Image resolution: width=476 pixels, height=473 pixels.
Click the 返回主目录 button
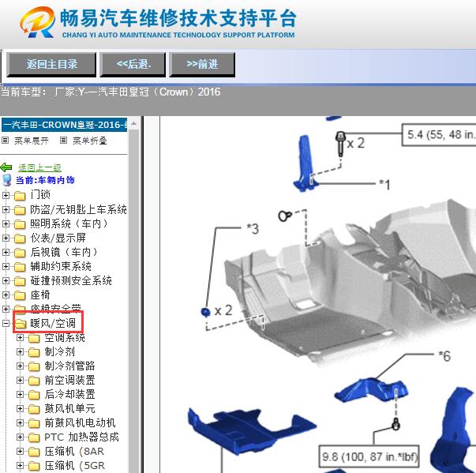[x=51, y=65]
